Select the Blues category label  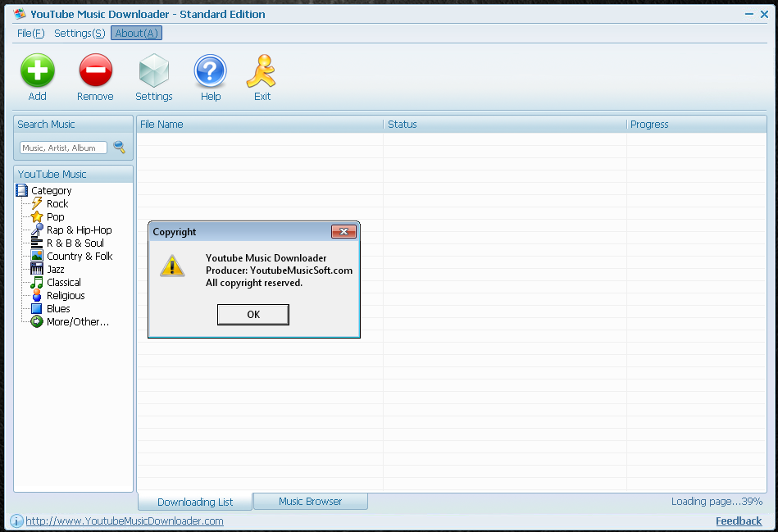pyautogui.click(x=58, y=309)
